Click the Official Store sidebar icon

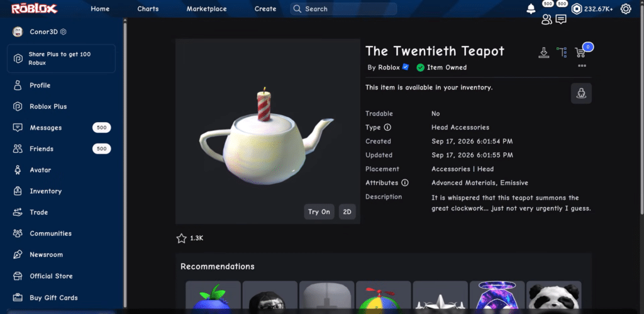(x=17, y=276)
